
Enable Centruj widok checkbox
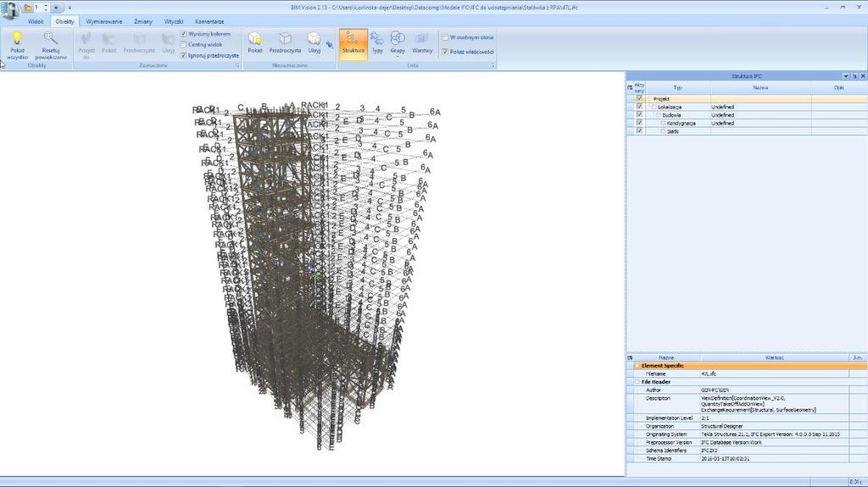(183, 44)
